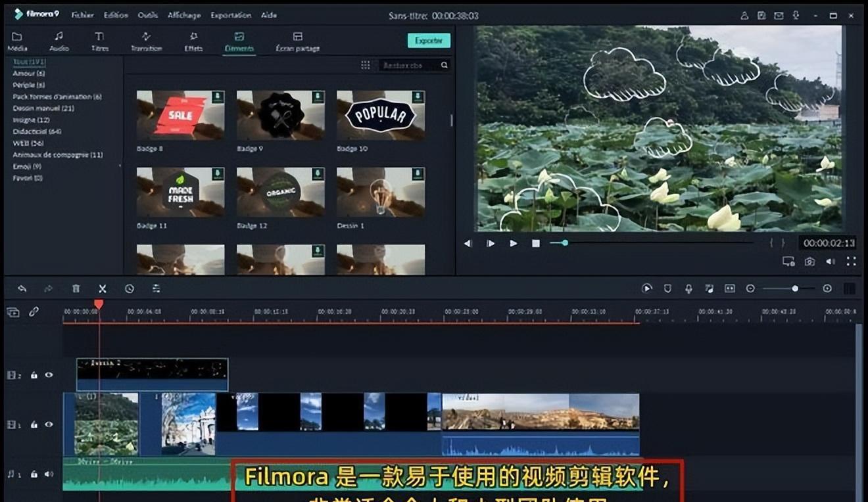Screen dimensions: 868x502
Task: Open the Exportation menu
Action: pos(231,15)
